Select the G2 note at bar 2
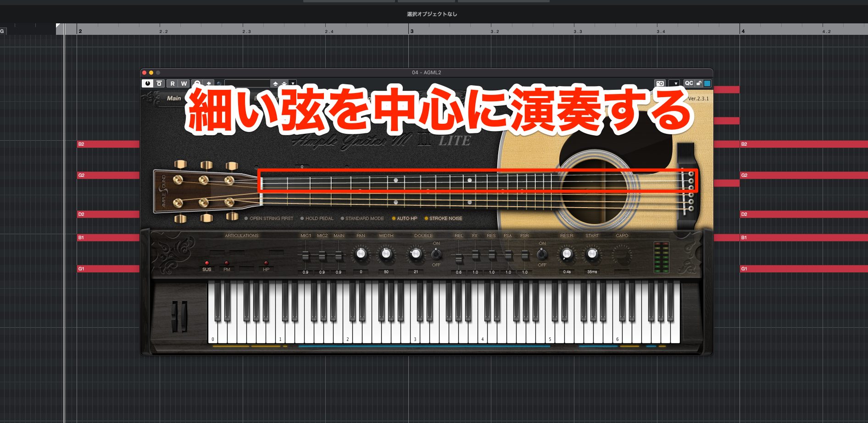The width and height of the screenshot is (868, 423). pyautogui.click(x=108, y=175)
